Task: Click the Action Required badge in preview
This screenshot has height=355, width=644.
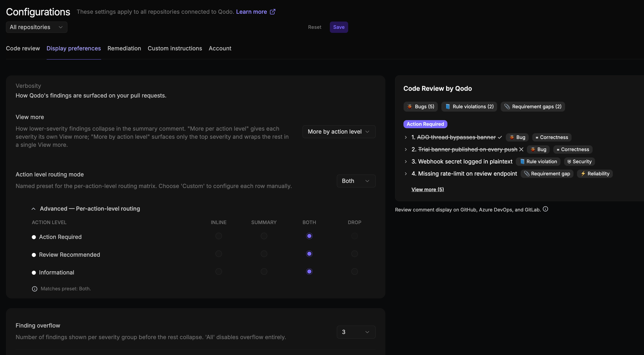Action: coord(425,124)
